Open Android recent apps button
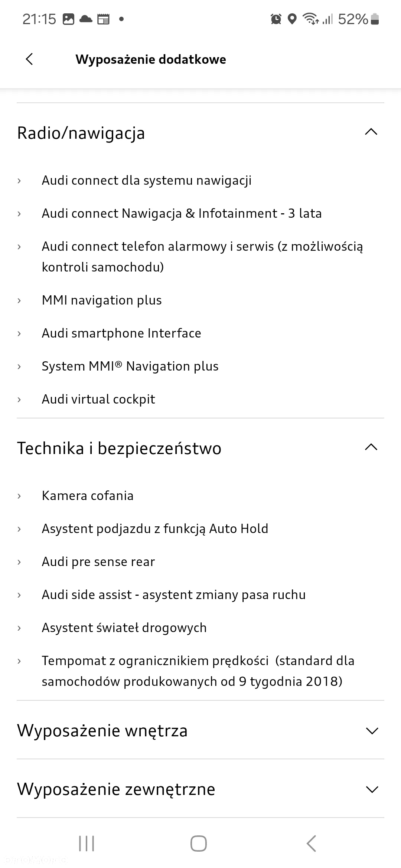Screen dimensions: 401x868 (x=87, y=843)
